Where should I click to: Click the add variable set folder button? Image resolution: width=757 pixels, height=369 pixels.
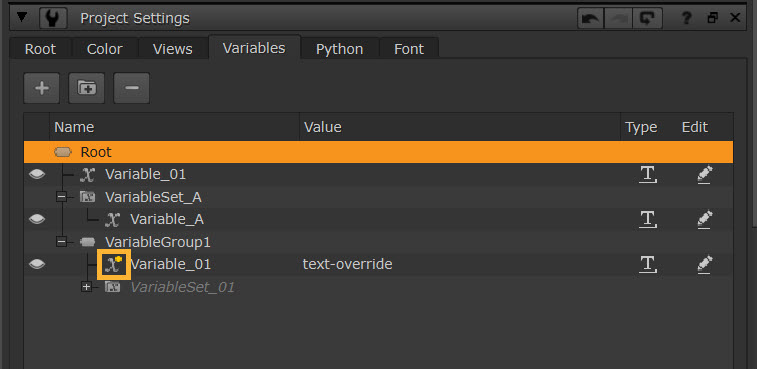click(87, 88)
